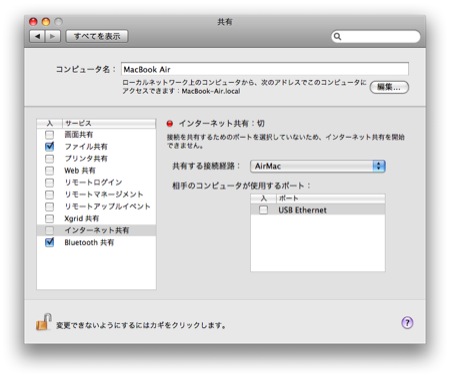
Task: Click the search field in the toolbar
Action: (x=376, y=36)
